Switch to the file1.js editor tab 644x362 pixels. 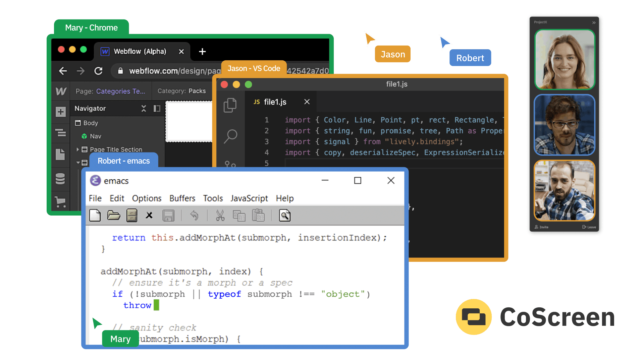pos(275,102)
